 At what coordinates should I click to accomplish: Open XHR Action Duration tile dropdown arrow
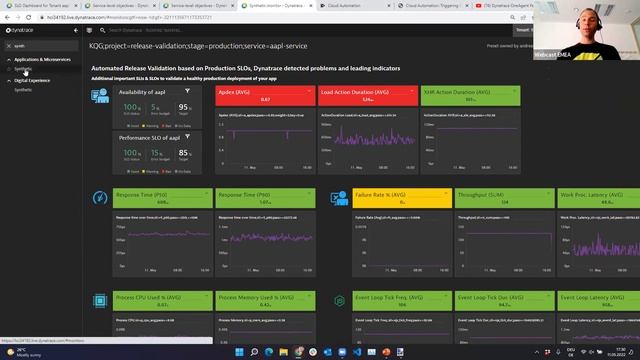[x=515, y=91]
